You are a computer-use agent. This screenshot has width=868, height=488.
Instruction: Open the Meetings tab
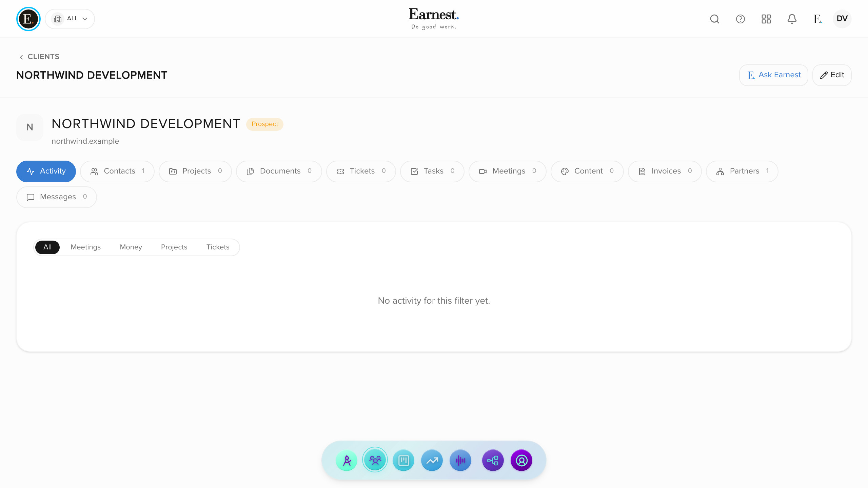point(508,171)
